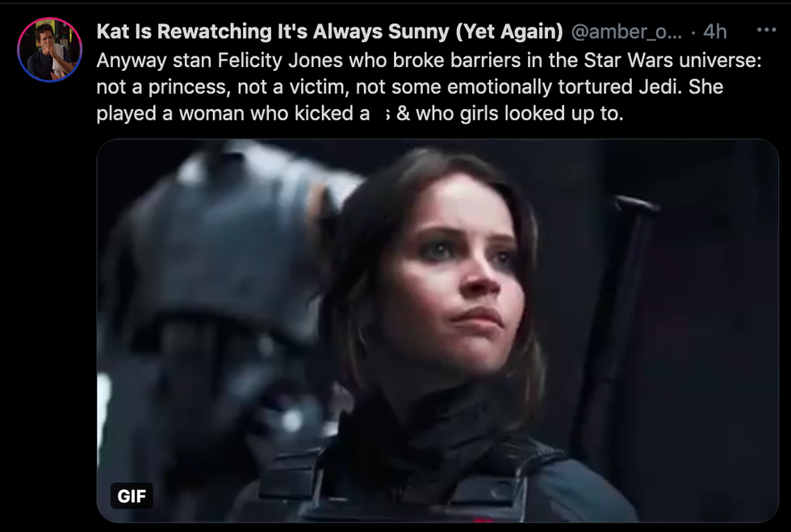Open the tweet author's profile avatar
The image size is (791, 532).
point(49,49)
